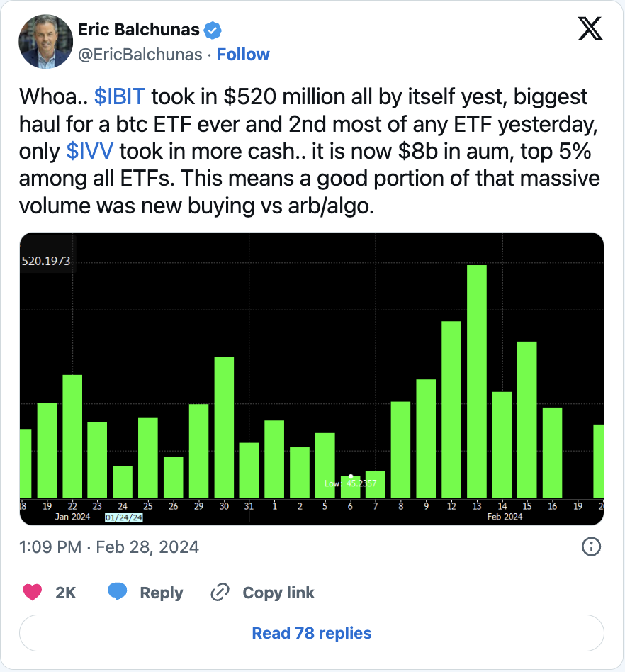Open Eric Balchunas profile photo

[46, 41]
